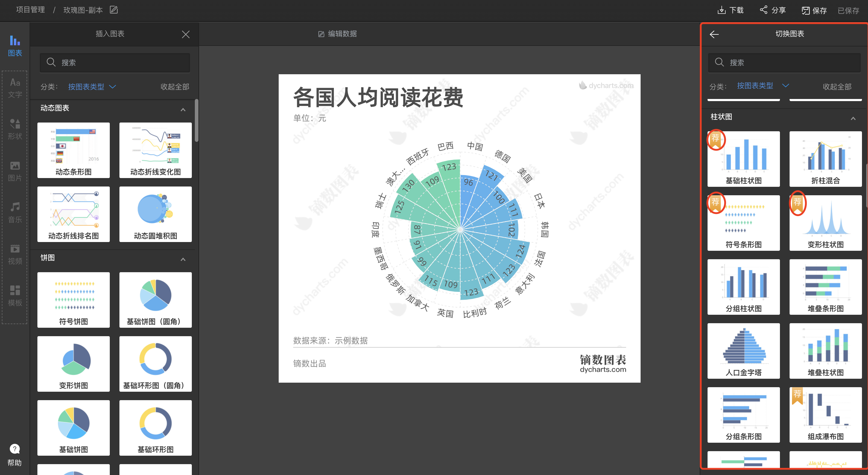Switch to 基础柱状图 chart
Viewport: 868px width, 475px height.
point(743,159)
